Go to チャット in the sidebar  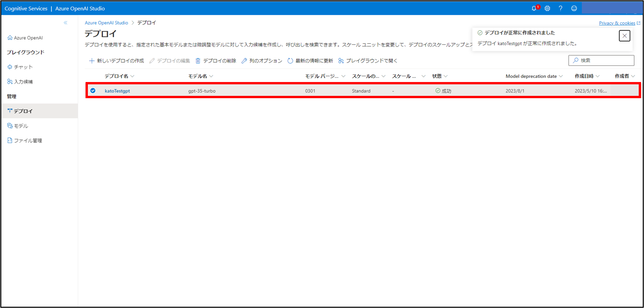[x=23, y=67]
